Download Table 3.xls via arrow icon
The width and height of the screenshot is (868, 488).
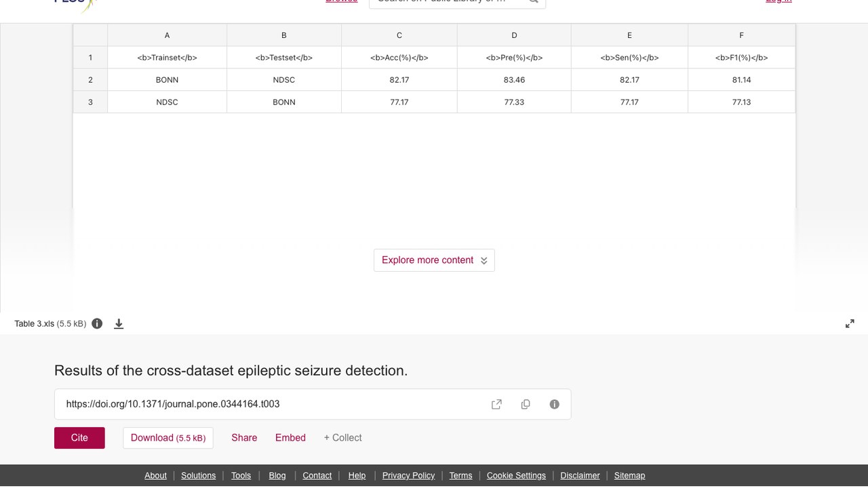[119, 324]
